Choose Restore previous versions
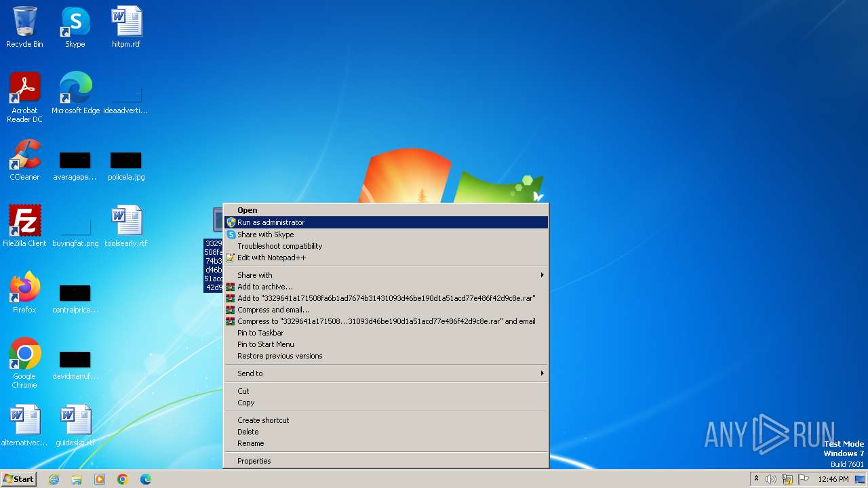Viewport: 868px width, 488px height. (386, 356)
